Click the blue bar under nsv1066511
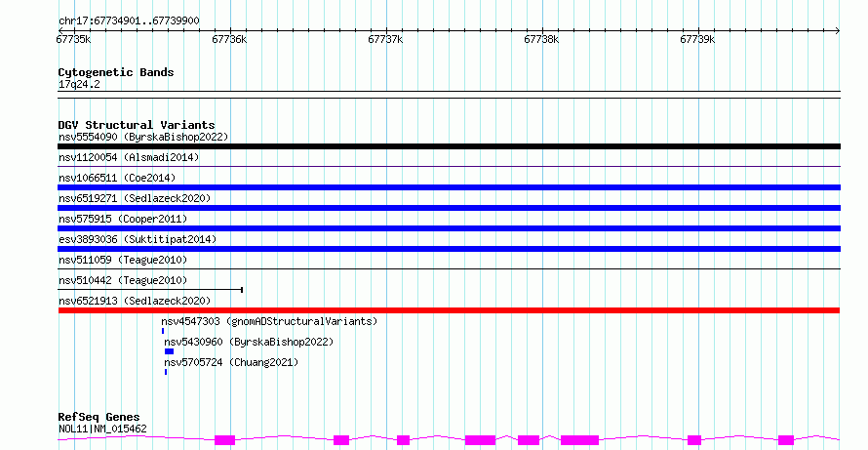 click(449, 187)
